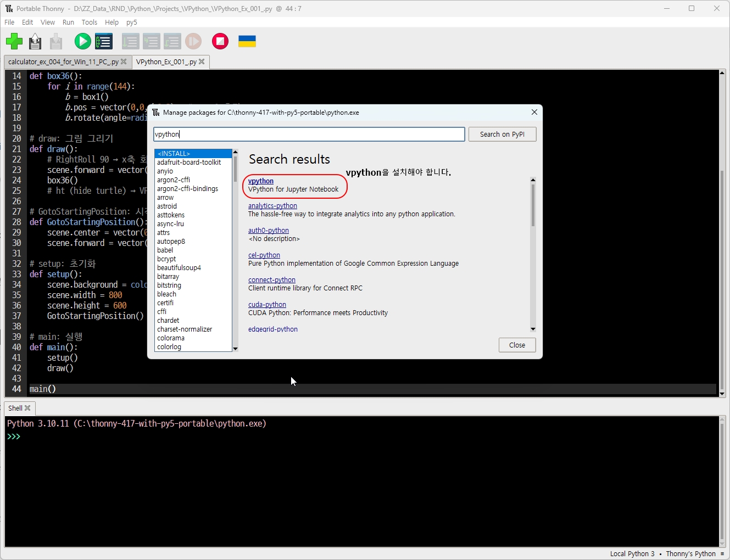730x560 pixels.
Task: Close the VPython_Ex_001_.py tab with its X
Action: [x=202, y=61]
